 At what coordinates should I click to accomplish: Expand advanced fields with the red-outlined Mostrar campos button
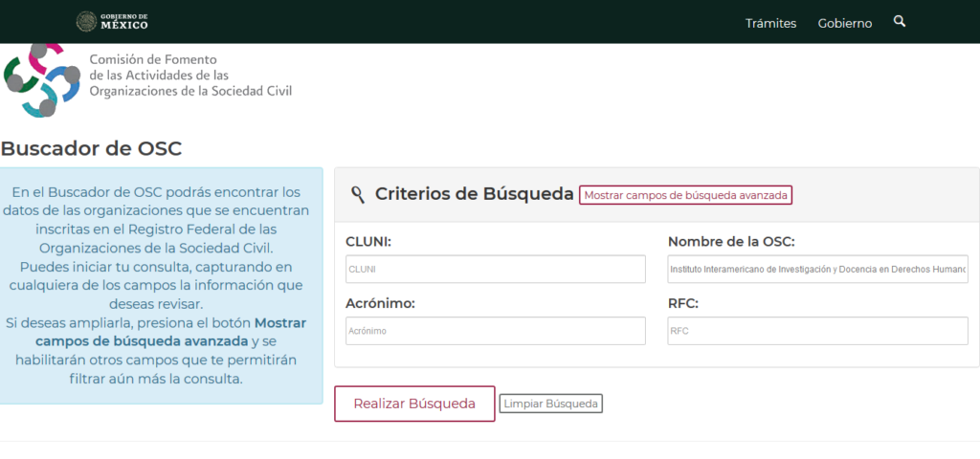point(685,195)
